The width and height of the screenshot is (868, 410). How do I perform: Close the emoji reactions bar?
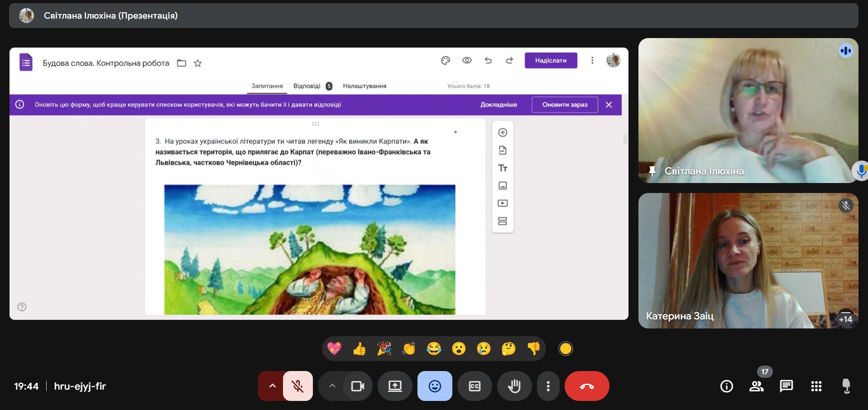click(x=435, y=386)
